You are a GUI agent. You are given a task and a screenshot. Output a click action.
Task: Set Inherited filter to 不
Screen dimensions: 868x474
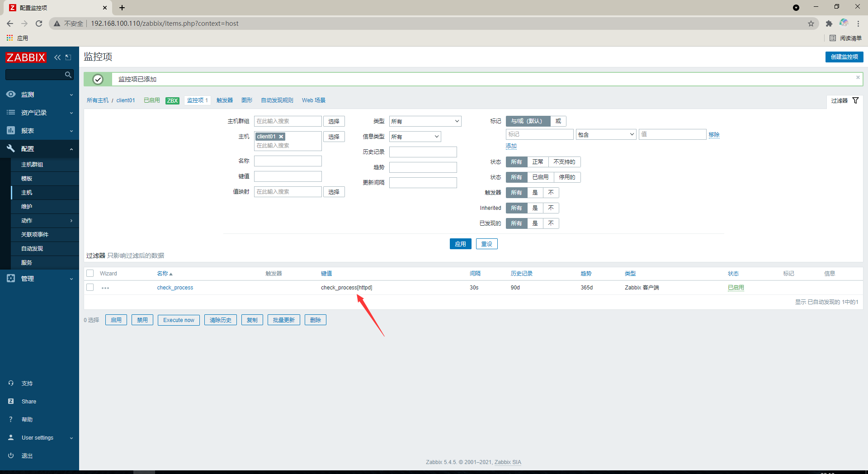click(x=551, y=208)
